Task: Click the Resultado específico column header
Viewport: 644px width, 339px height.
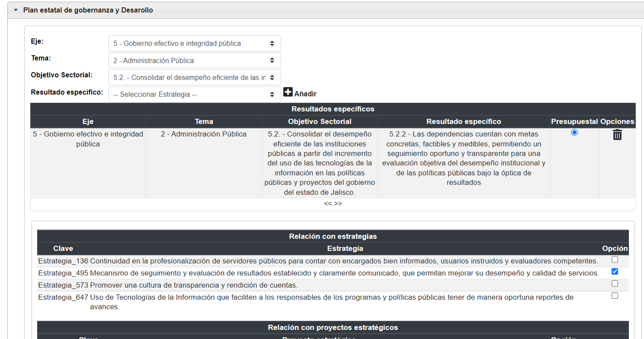Action: tap(463, 122)
